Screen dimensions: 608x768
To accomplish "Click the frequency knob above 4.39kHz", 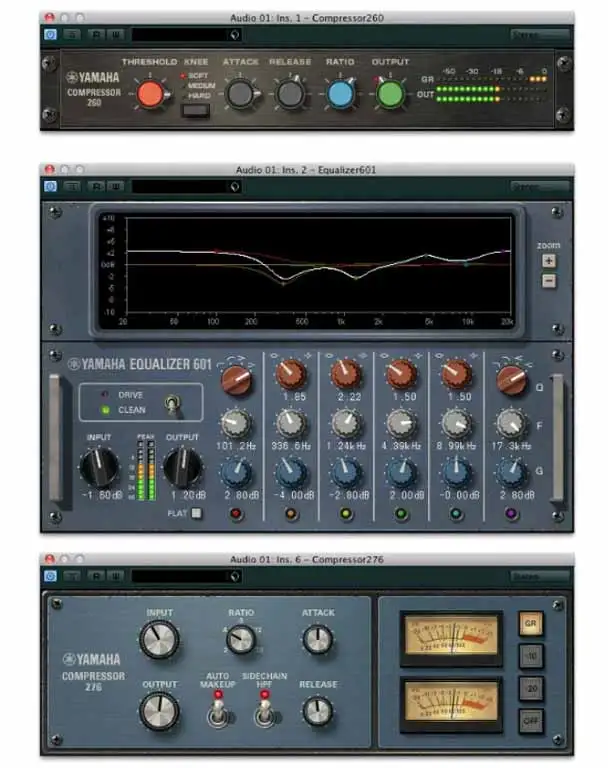I will pos(401,424).
